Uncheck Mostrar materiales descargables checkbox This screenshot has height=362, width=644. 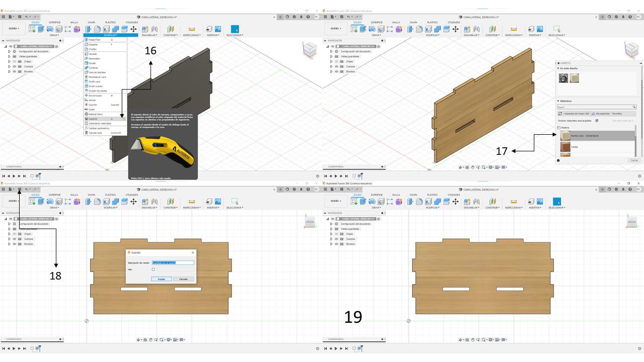click(597, 121)
